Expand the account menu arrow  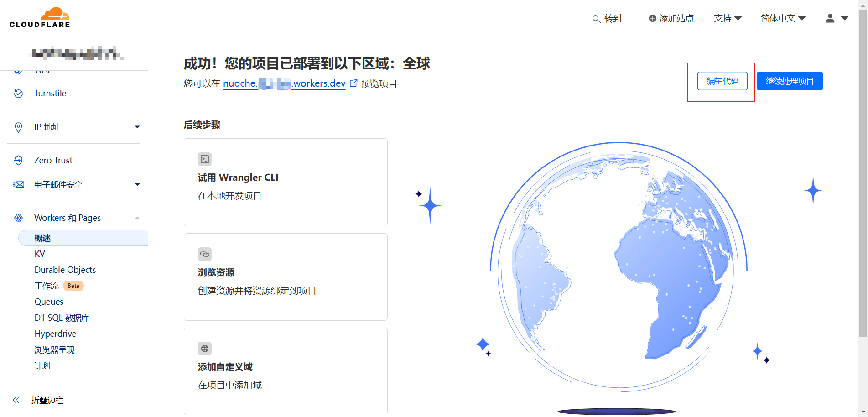(845, 18)
